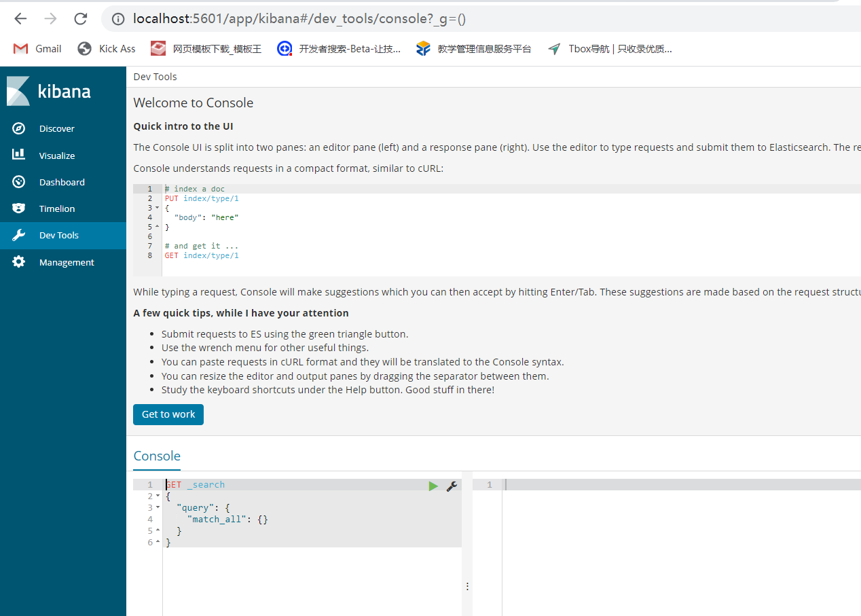
Task: Collapse the fold arrow on editor line 2
Action: 158,496
